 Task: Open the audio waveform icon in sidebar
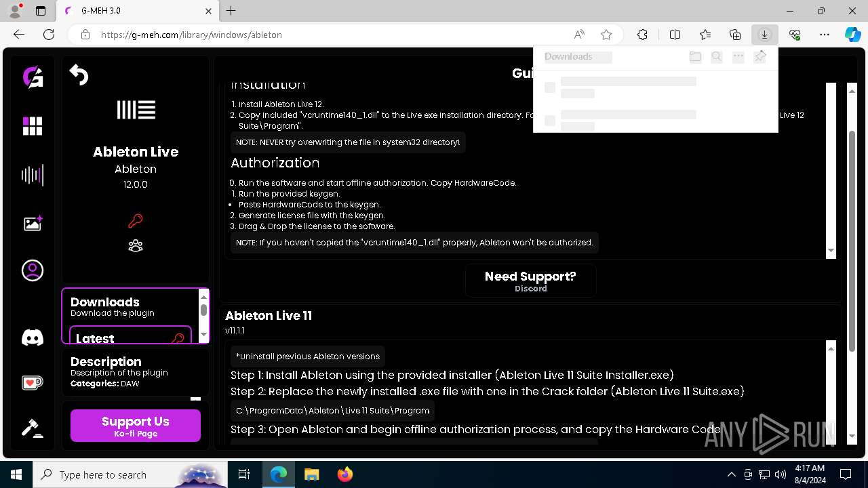(33, 176)
